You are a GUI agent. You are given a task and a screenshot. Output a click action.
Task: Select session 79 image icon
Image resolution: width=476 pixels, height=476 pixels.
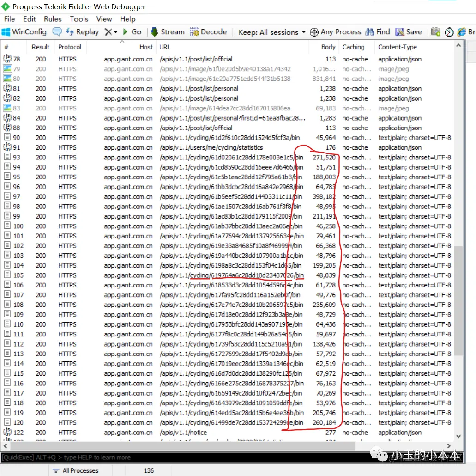pos(7,69)
